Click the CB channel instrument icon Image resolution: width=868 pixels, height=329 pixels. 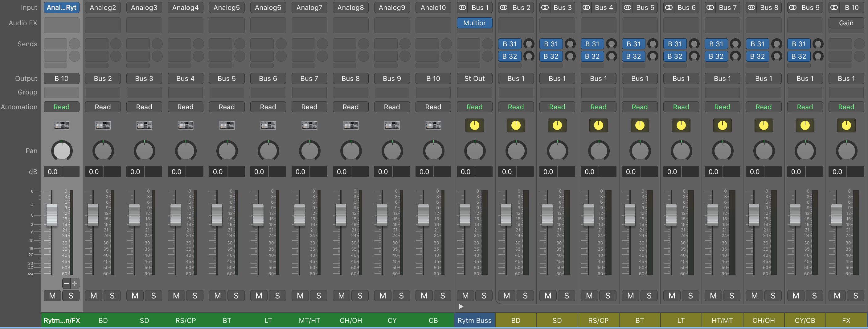[x=433, y=126]
